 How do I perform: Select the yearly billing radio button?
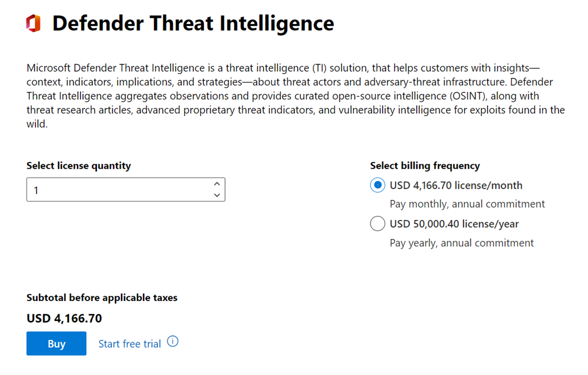click(x=377, y=224)
